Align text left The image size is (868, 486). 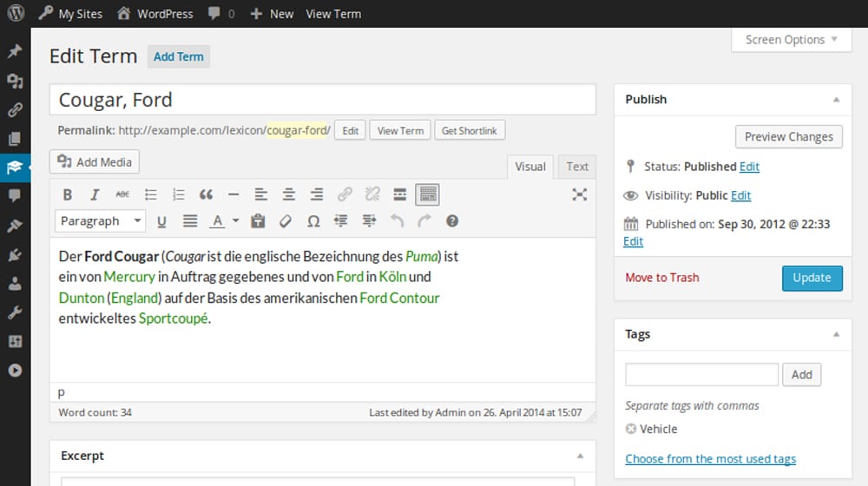pos(260,194)
